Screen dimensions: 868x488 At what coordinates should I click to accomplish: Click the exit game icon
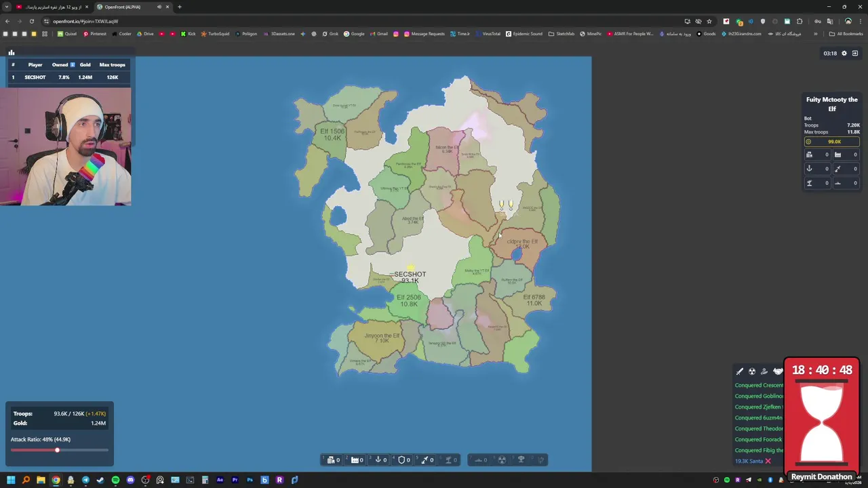[855, 54]
